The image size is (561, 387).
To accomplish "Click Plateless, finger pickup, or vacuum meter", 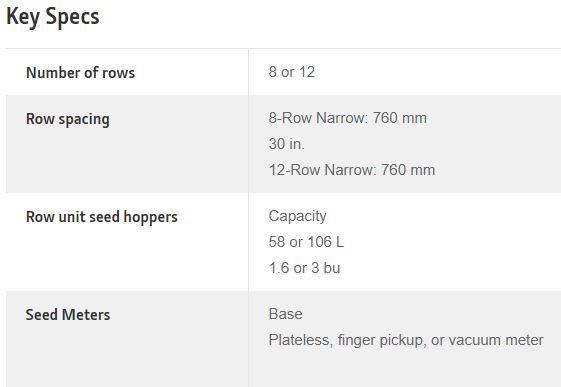I will 406,340.
